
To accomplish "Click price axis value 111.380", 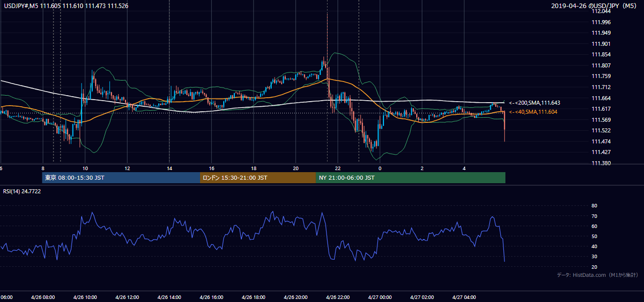I will point(601,163).
